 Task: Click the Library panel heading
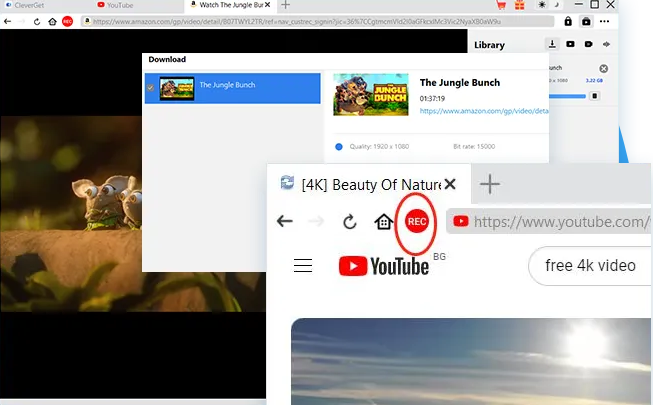click(489, 45)
